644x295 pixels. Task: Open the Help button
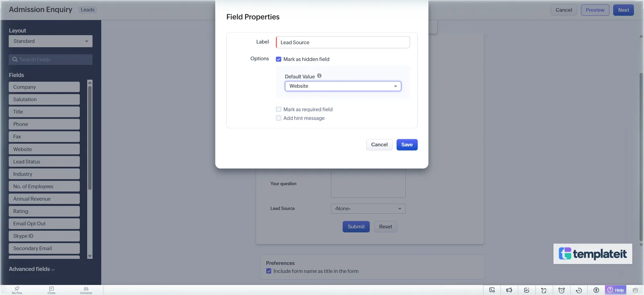615,290
